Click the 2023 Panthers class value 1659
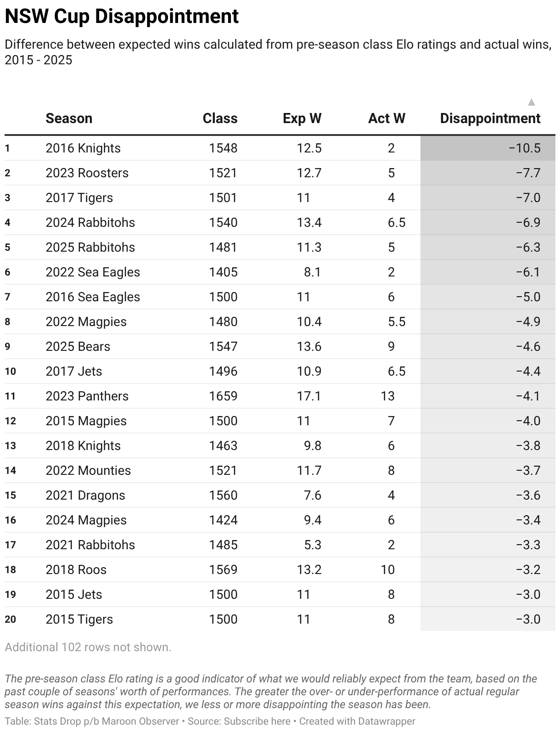Image resolution: width=560 pixels, height=732 pixels. point(223,396)
